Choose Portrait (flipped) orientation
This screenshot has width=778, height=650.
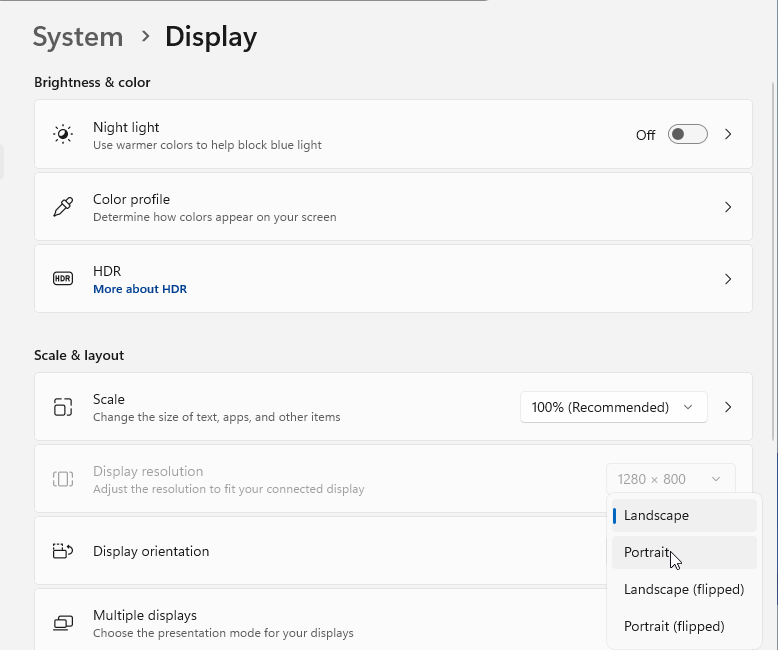pos(684,626)
